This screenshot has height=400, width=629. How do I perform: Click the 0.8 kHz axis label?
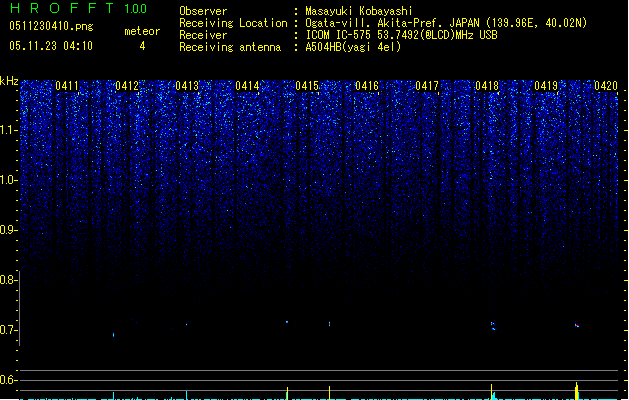tap(8, 280)
